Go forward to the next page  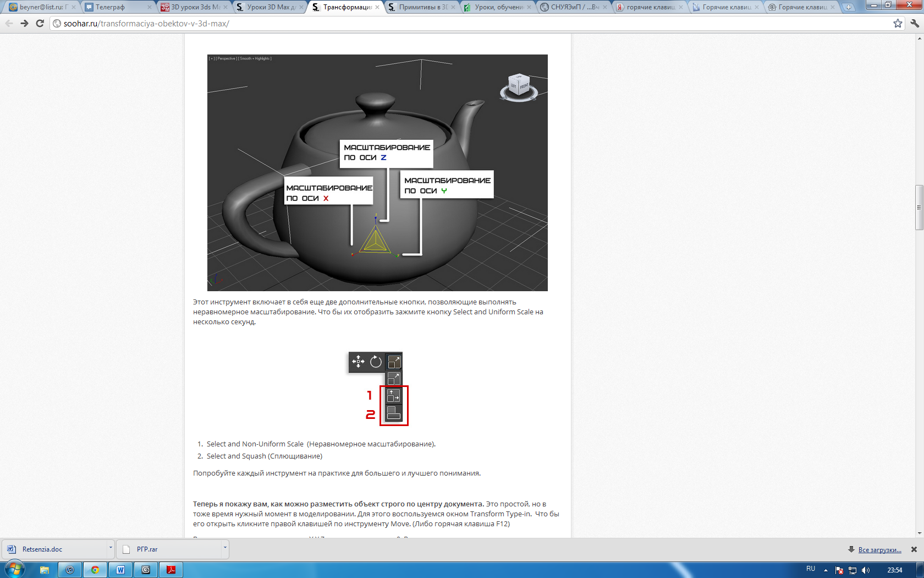[24, 23]
